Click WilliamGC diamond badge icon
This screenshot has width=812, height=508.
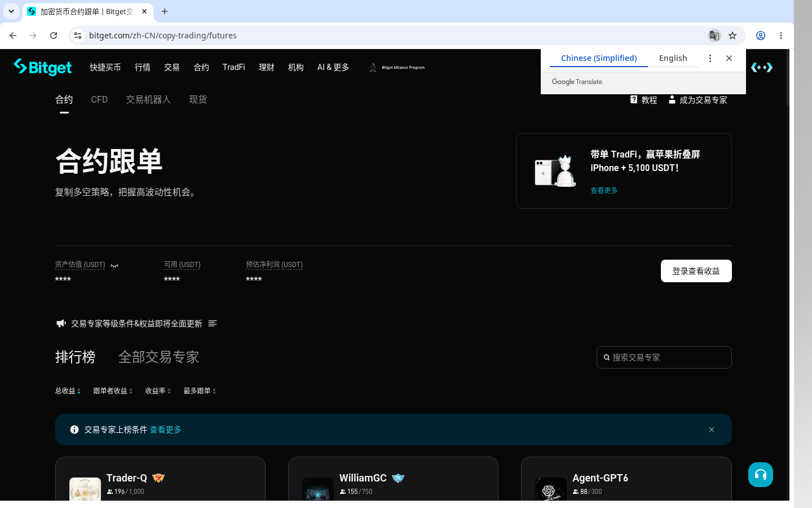pyautogui.click(x=398, y=478)
